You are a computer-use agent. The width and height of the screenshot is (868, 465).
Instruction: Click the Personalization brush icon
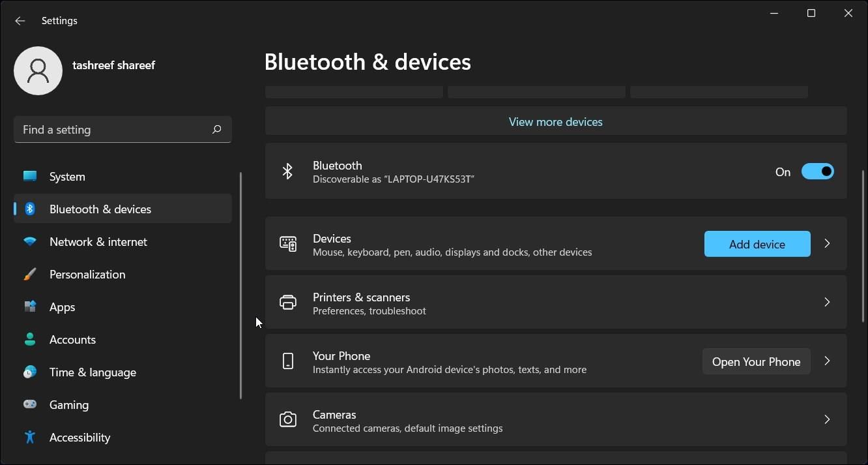(30, 274)
